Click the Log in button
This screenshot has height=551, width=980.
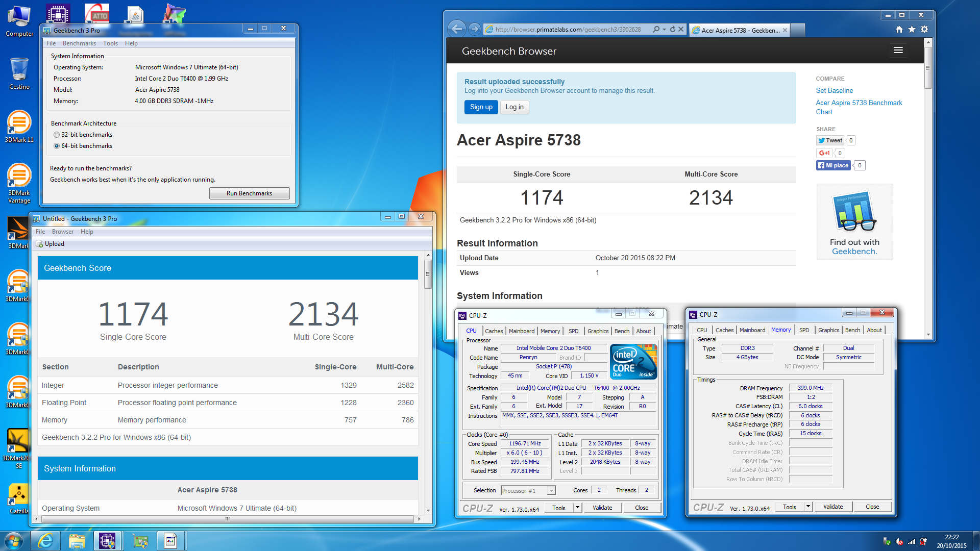[x=514, y=107]
